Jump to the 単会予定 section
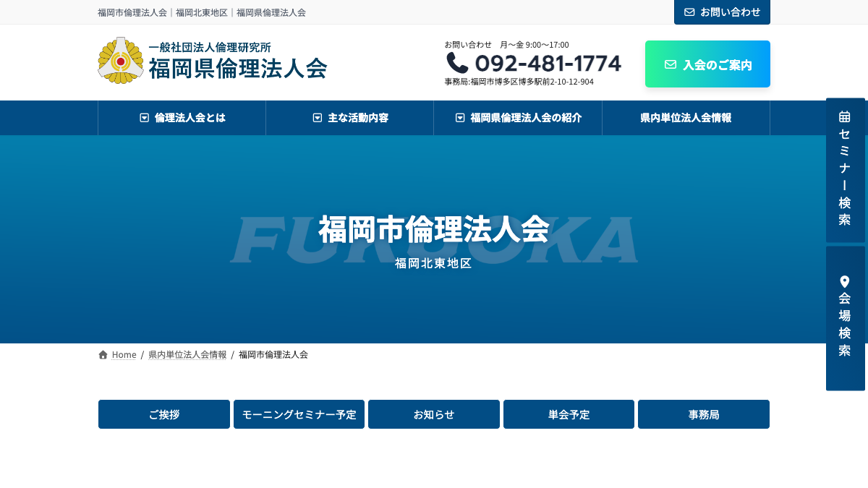The height and width of the screenshot is (488, 868). 569,414
